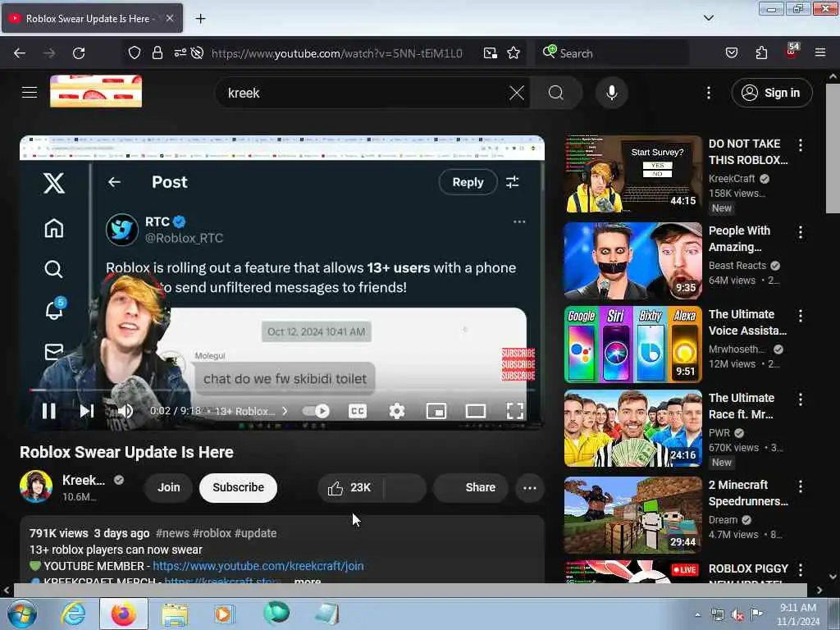Image resolution: width=840 pixels, height=630 pixels.
Task: Toggle the autoplay switch
Action: (x=316, y=411)
